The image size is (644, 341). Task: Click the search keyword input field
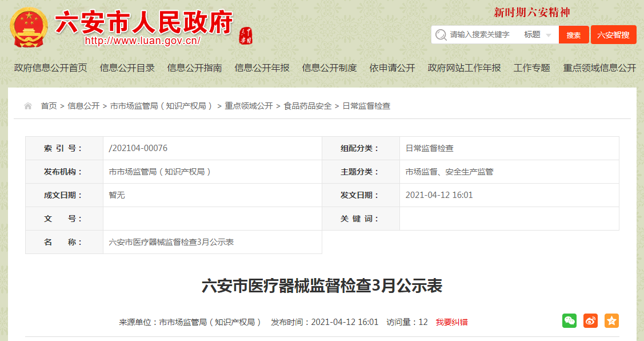481,35
